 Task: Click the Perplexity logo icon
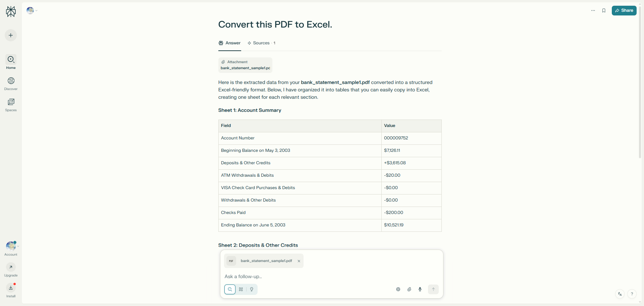coord(11,11)
